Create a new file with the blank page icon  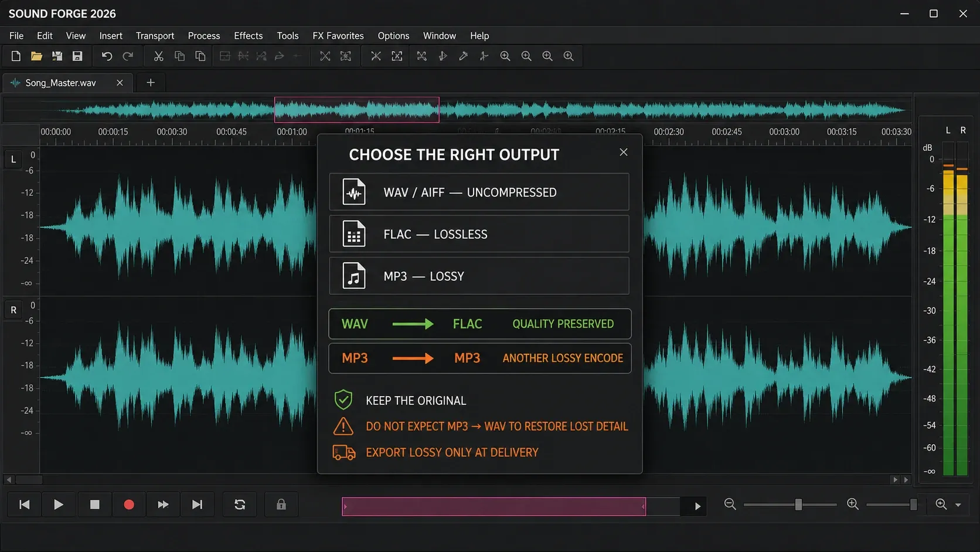coord(16,56)
